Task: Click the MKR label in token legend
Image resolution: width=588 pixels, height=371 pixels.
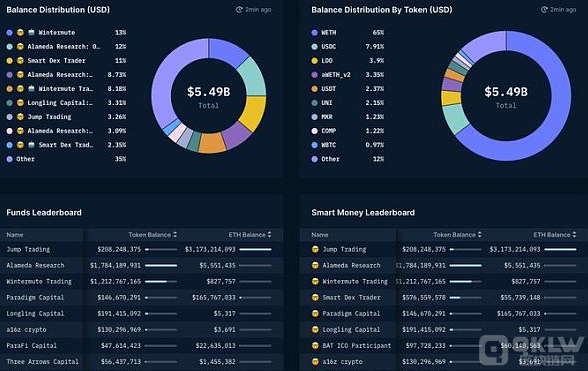Action: point(327,117)
